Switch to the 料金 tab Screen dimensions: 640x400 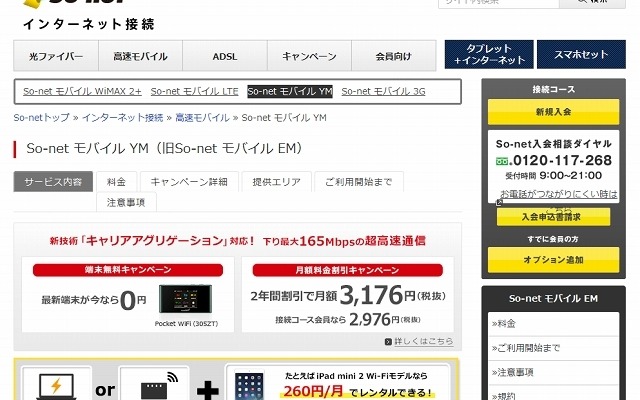coord(116,182)
